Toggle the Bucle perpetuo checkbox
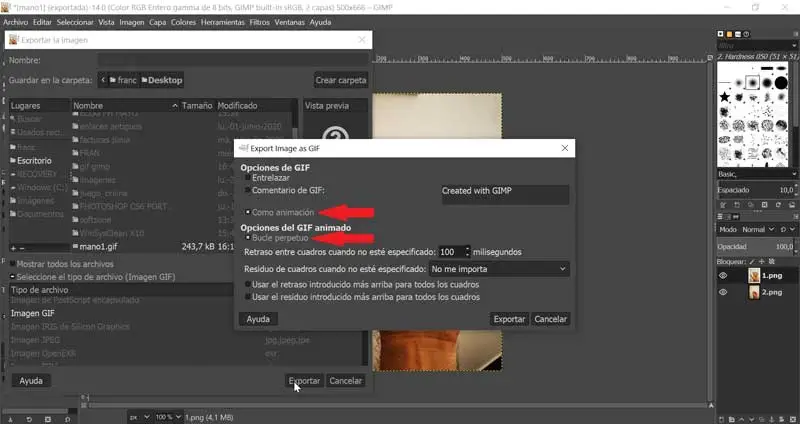The height and width of the screenshot is (424, 800). point(248,238)
